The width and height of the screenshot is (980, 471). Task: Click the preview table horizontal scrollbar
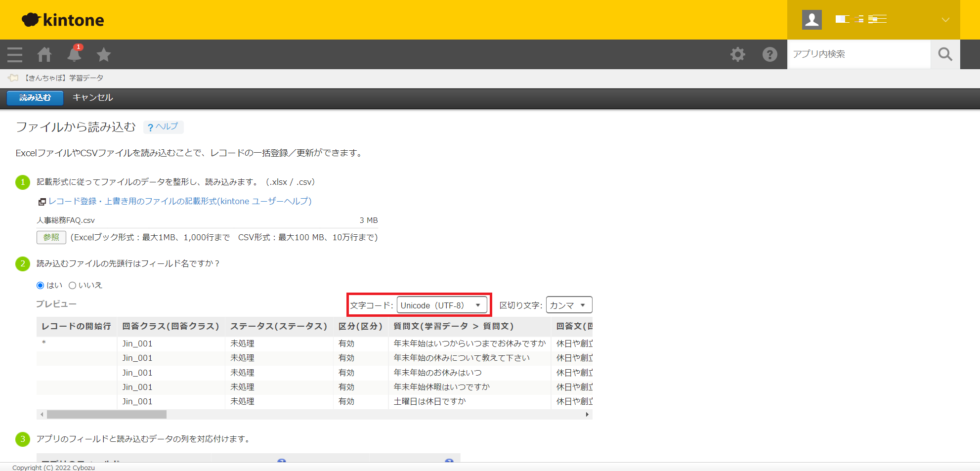pos(107,415)
